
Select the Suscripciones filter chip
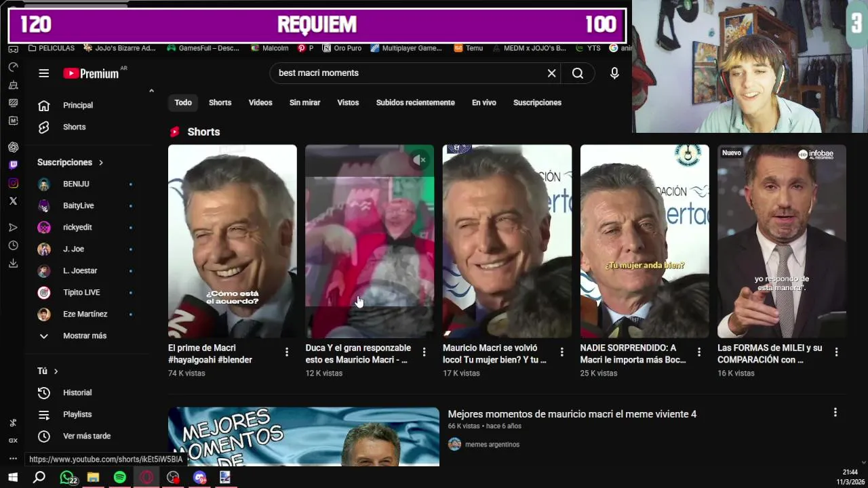coord(537,102)
